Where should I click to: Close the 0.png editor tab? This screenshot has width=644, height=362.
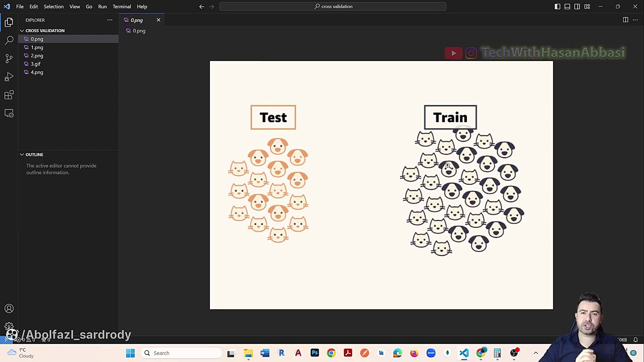[x=158, y=20]
